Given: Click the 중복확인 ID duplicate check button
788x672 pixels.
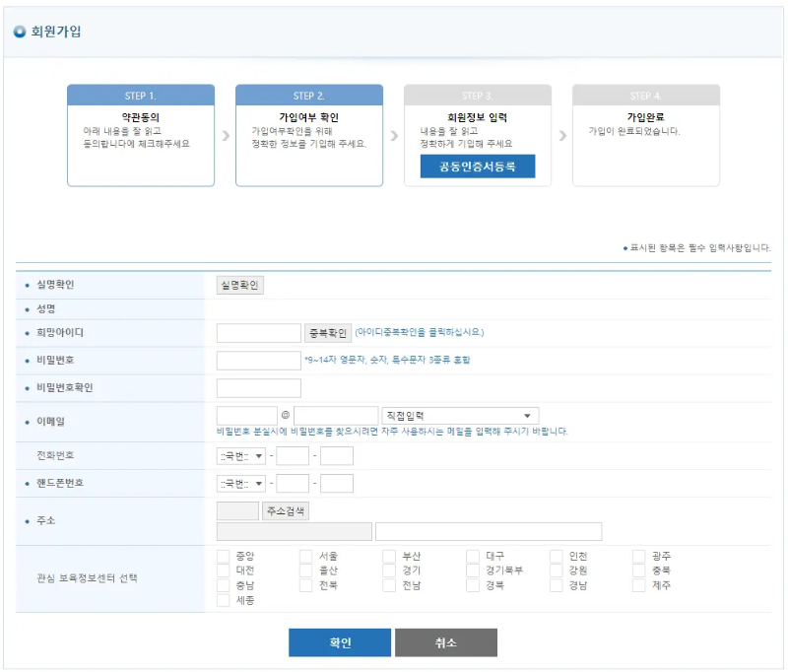Looking at the screenshot, I should click(x=325, y=334).
